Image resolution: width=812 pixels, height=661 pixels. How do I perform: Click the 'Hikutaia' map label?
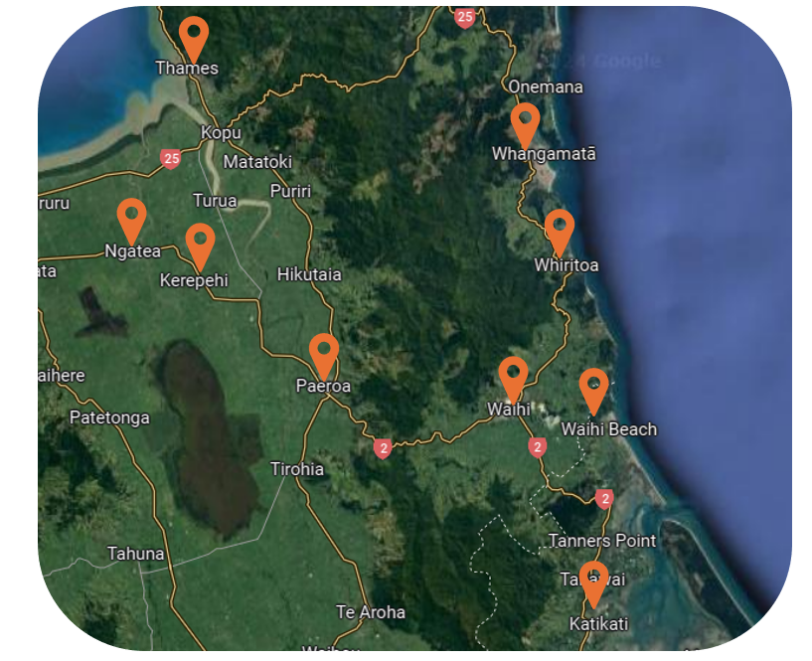coord(309,274)
